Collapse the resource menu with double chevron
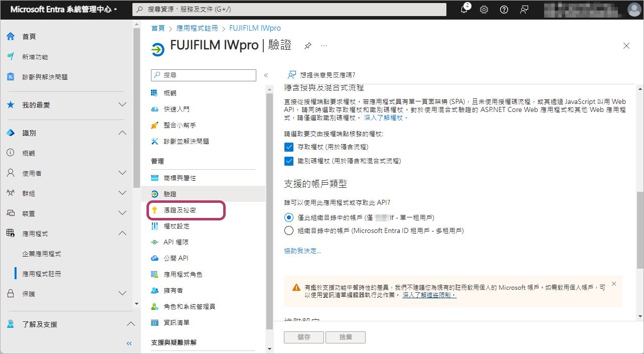 click(x=266, y=75)
